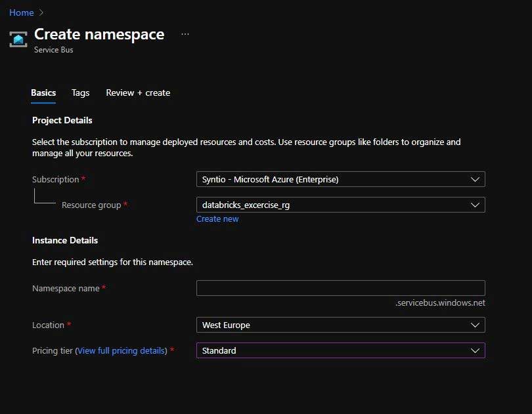
Task: Click 'Enter required settings for this namespace.' text
Action: [x=113, y=262]
